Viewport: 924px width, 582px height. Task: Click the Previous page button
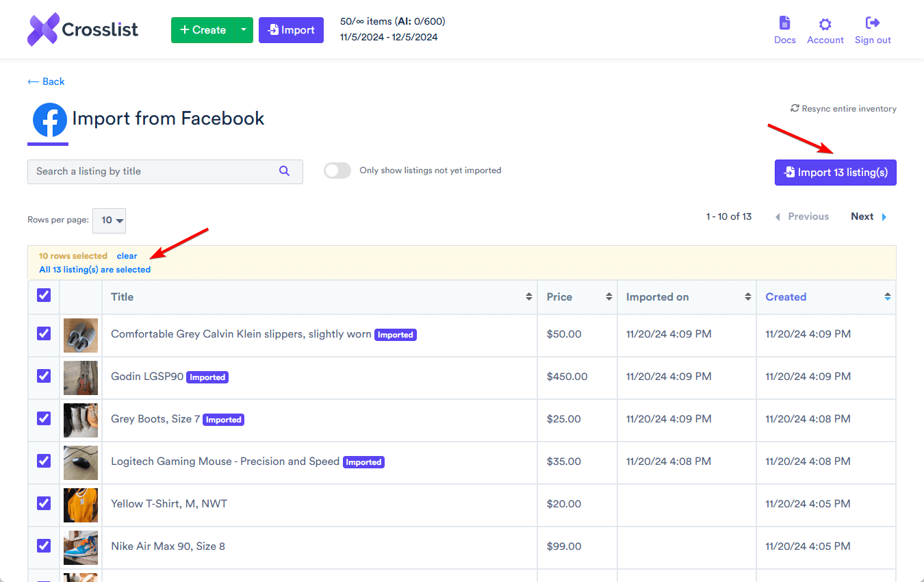point(801,216)
